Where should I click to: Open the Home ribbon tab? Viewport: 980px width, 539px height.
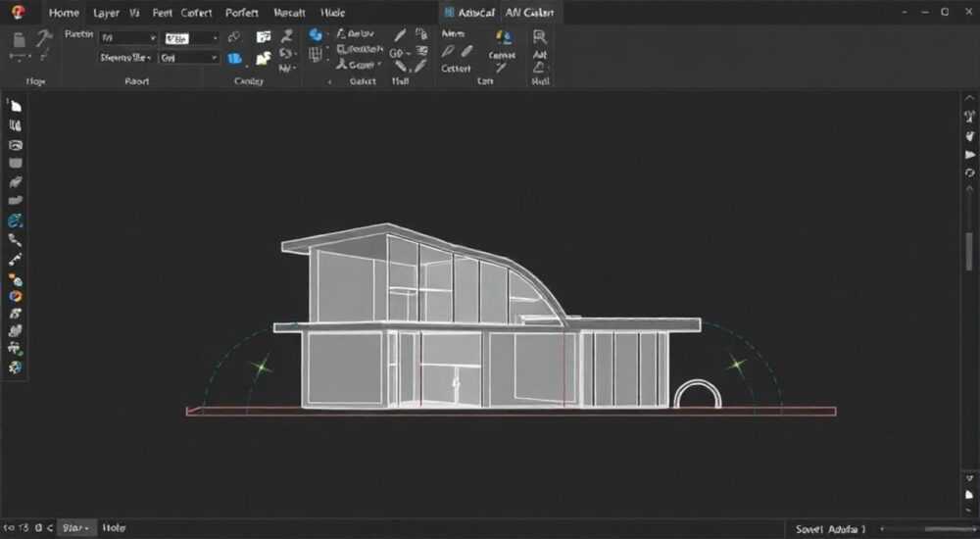click(64, 13)
